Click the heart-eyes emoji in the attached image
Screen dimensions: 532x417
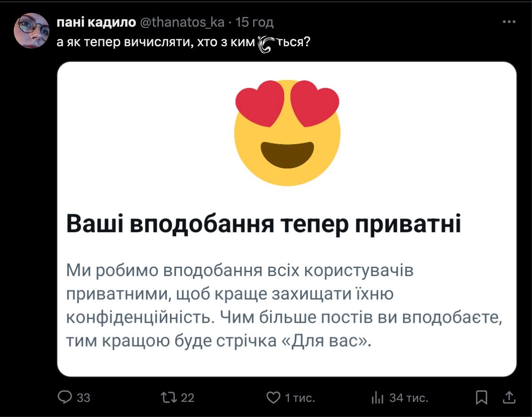click(287, 132)
